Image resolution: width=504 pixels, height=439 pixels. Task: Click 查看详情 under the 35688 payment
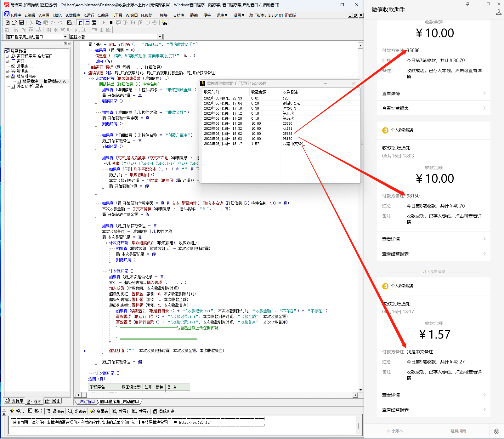point(434,93)
